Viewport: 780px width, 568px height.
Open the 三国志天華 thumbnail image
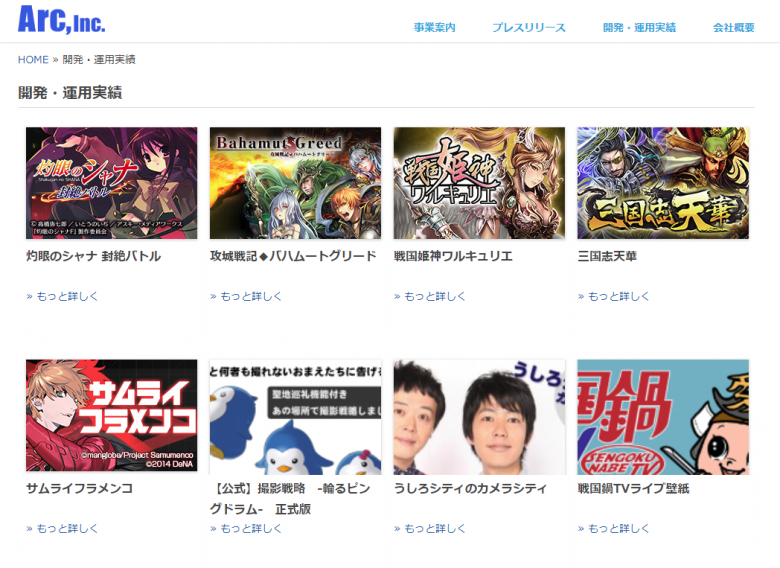point(663,183)
